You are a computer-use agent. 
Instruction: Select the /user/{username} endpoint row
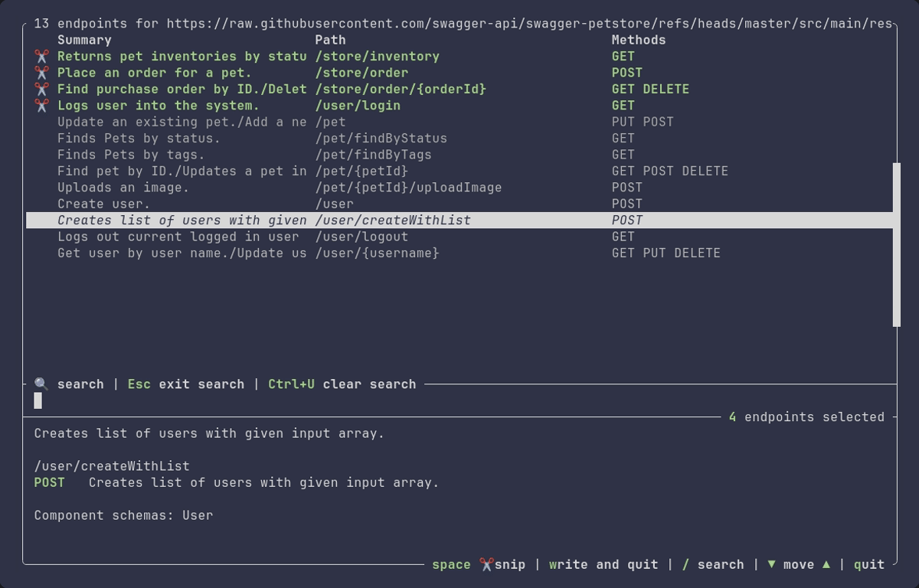pos(459,253)
